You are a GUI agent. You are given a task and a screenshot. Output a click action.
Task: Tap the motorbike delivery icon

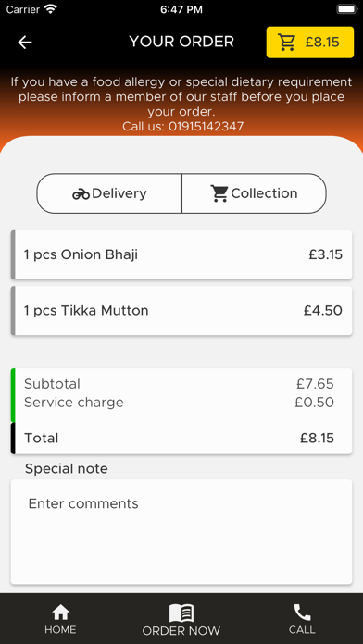point(81,194)
